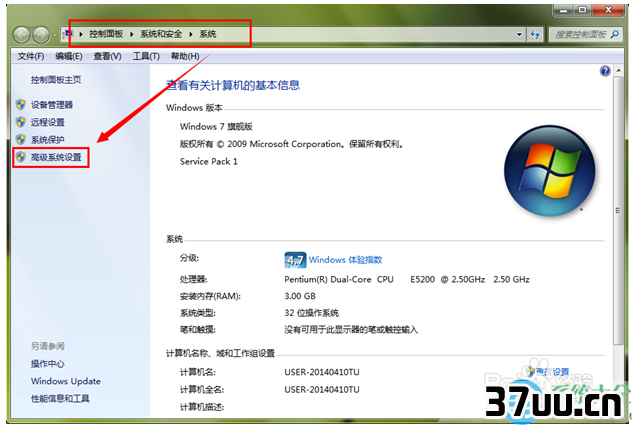Image resolution: width=634 pixels, height=427 pixels.
Task: Open the 帮助(H) menu
Action: pyautogui.click(x=185, y=56)
